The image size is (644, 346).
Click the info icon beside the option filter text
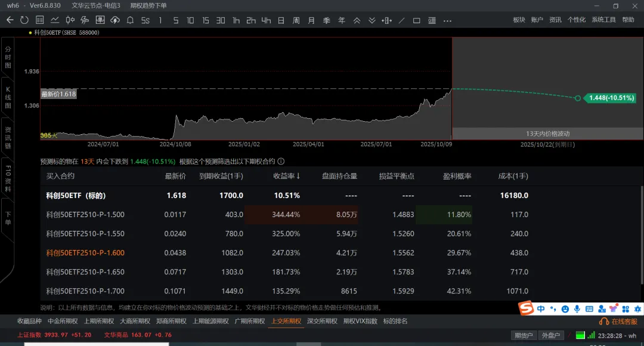(x=281, y=161)
